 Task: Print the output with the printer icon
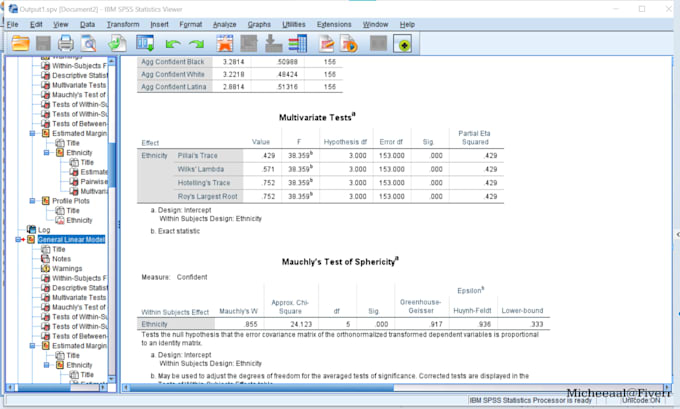pos(66,44)
